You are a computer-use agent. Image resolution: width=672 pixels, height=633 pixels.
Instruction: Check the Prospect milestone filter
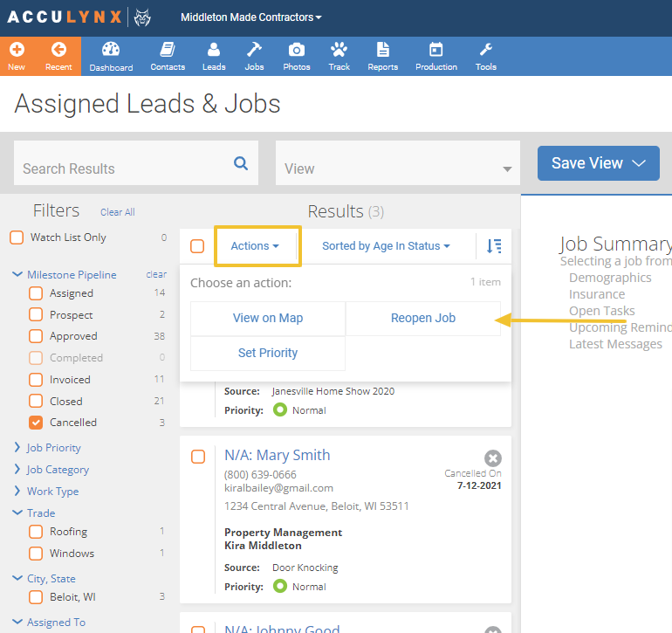pyautogui.click(x=36, y=315)
